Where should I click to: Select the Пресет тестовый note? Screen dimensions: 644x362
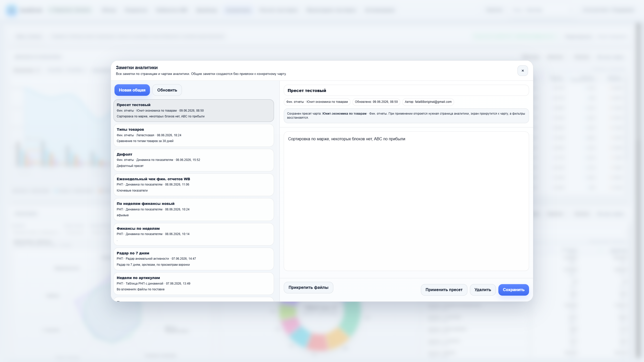193,111
